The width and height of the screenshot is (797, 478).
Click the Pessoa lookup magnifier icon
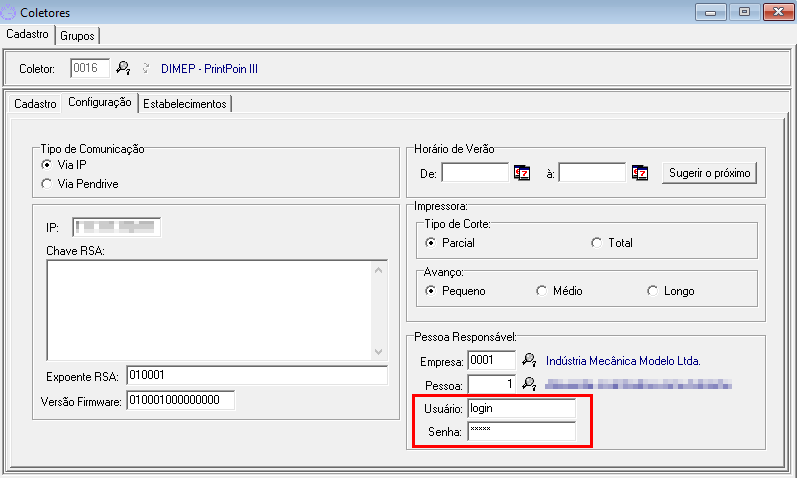529,384
